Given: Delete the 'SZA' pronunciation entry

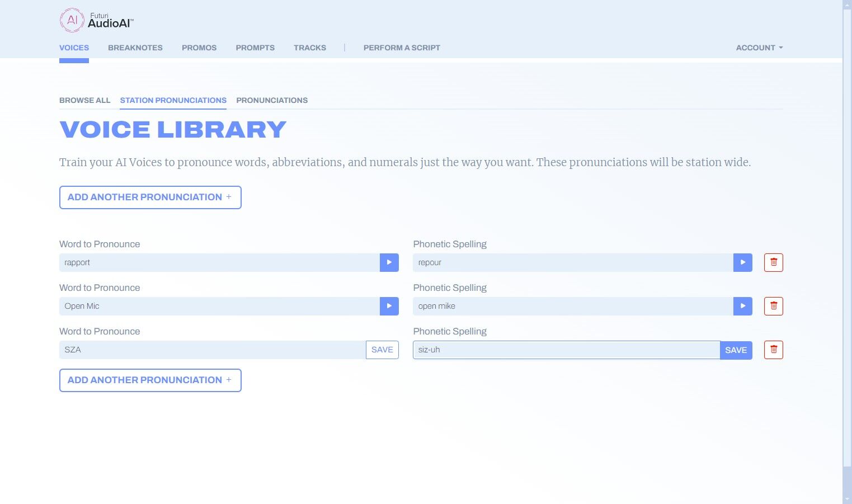Looking at the screenshot, I should [773, 350].
